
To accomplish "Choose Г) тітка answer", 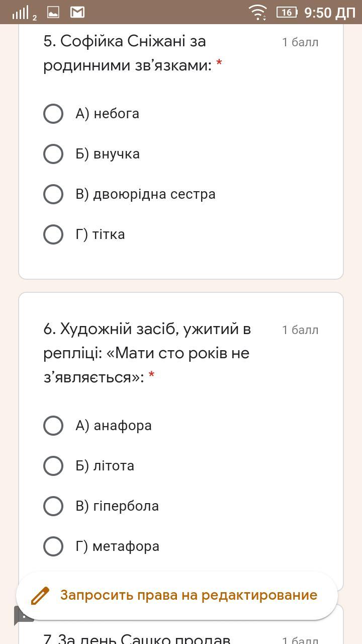I will (x=53, y=234).
